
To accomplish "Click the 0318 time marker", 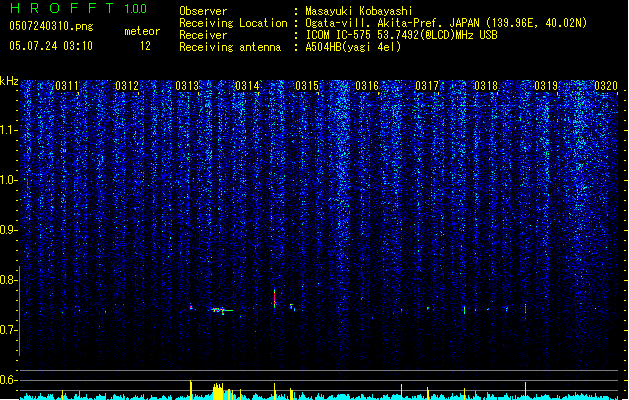I will coord(486,86).
